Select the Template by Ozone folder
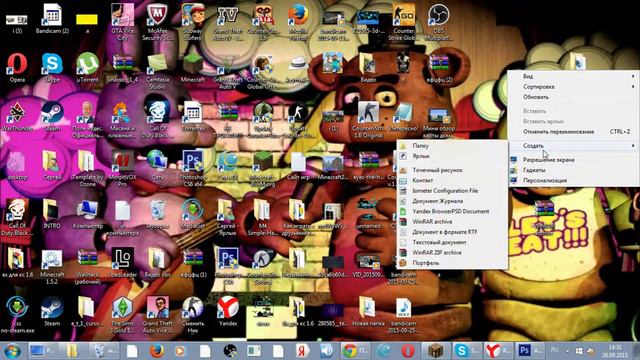This screenshot has height=360, width=640. [87, 168]
